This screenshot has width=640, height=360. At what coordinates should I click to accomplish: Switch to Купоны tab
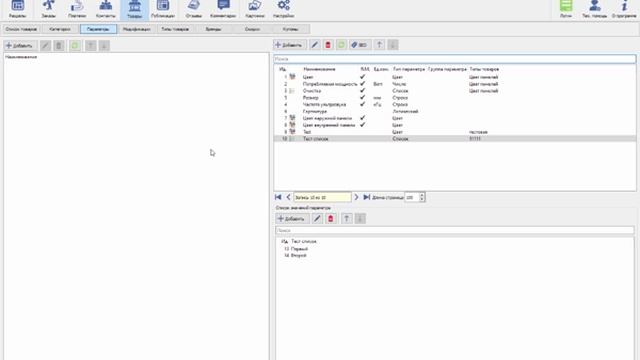coord(290,29)
